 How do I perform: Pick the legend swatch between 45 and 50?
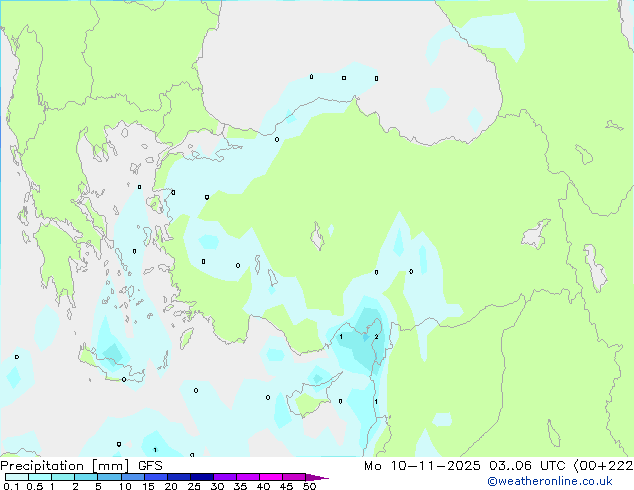point(294,477)
